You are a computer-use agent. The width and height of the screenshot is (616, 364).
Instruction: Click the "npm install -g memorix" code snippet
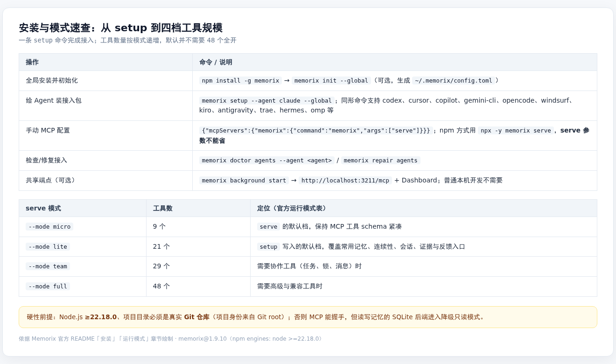(241, 81)
